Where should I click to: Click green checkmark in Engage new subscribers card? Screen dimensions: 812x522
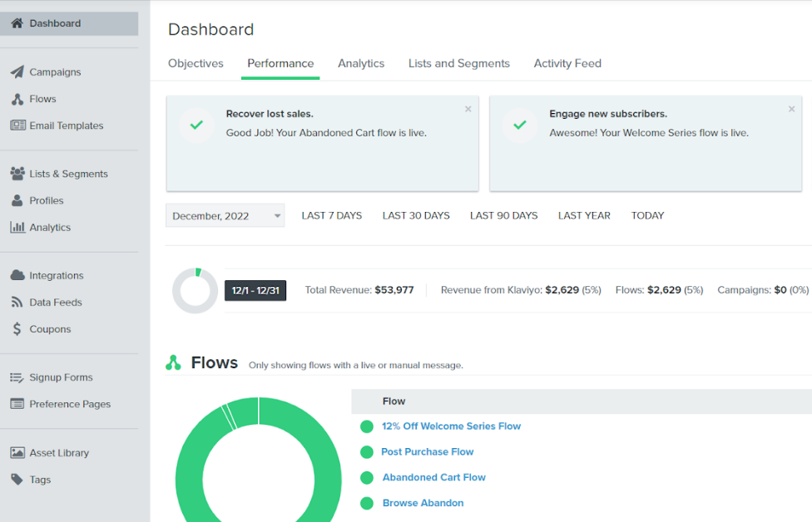(520, 126)
